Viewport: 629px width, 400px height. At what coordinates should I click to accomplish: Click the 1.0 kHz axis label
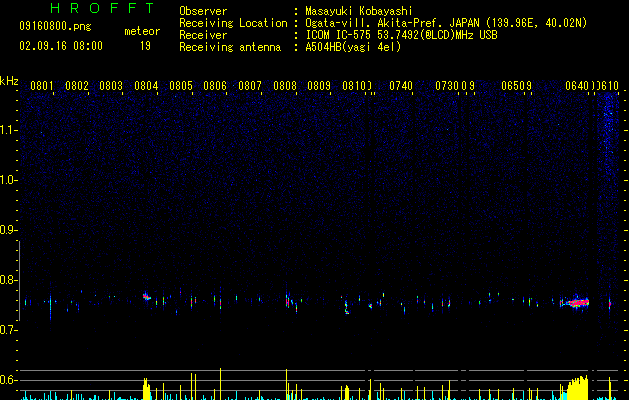(8, 180)
